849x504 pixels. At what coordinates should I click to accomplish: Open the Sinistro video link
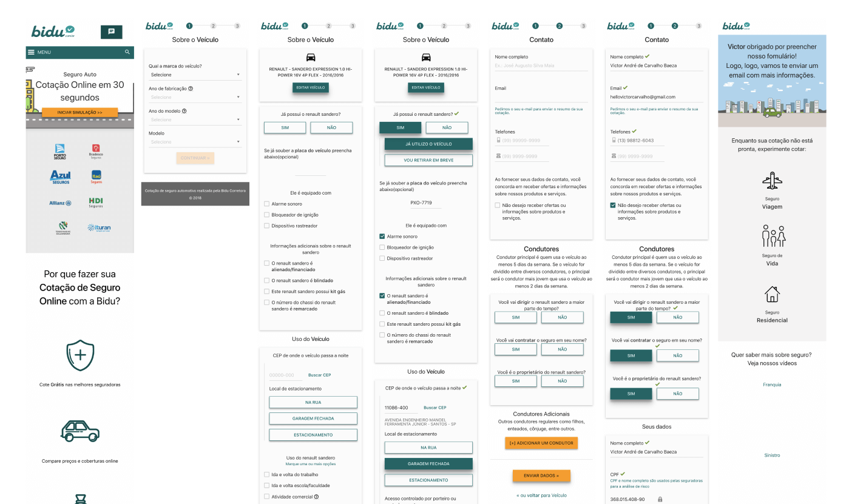pos(772,455)
